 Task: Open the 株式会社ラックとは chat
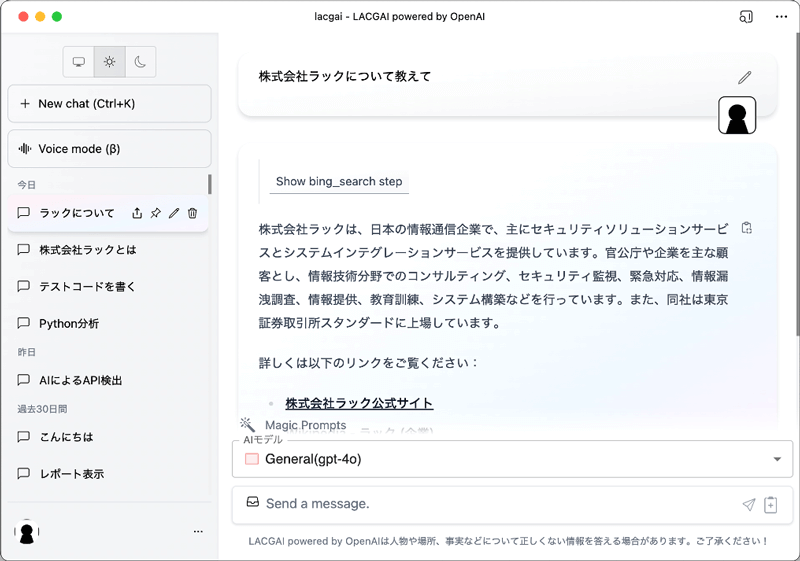(107, 250)
